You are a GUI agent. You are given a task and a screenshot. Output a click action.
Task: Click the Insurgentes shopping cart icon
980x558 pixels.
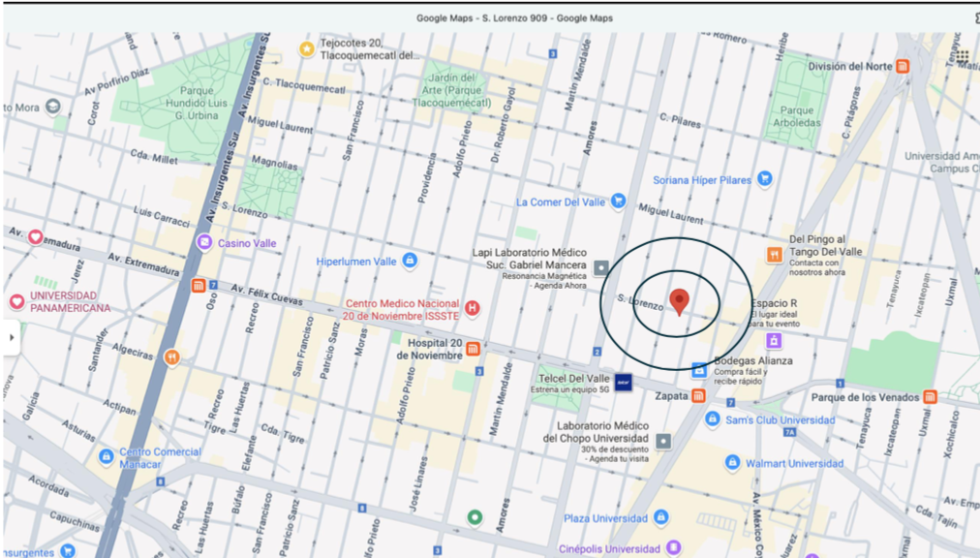[68, 550]
